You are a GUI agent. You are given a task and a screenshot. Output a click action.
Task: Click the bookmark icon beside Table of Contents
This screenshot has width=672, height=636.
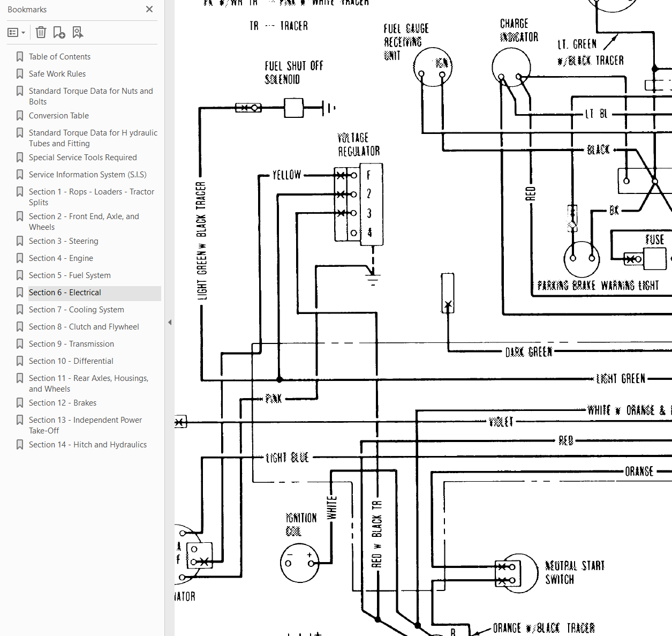pyautogui.click(x=20, y=57)
